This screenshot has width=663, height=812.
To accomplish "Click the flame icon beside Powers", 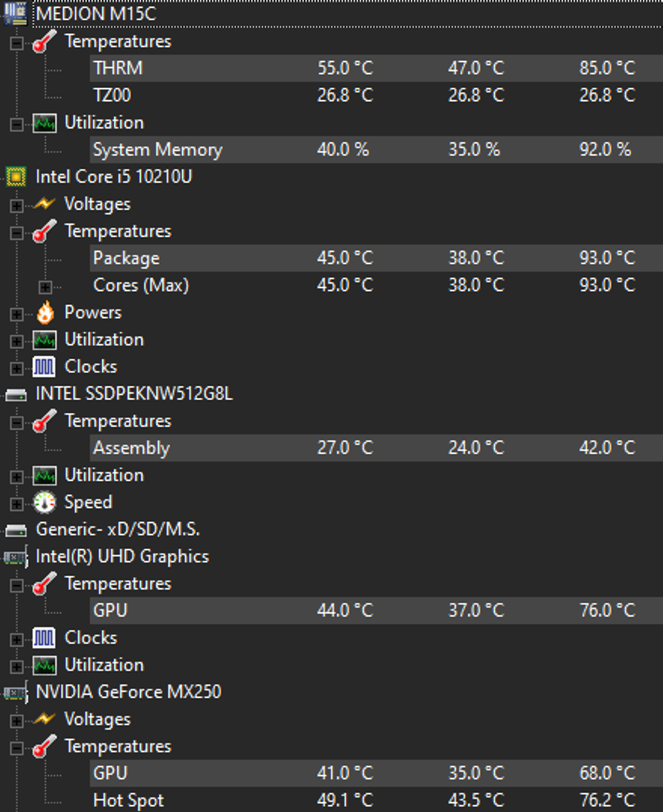I will 45,312.
